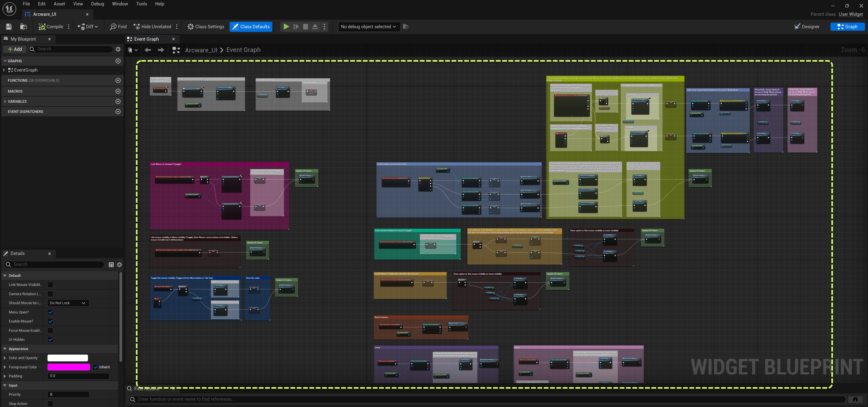The height and width of the screenshot is (407, 868).
Task: Click the Find toolbar button
Action: tap(118, 27)
